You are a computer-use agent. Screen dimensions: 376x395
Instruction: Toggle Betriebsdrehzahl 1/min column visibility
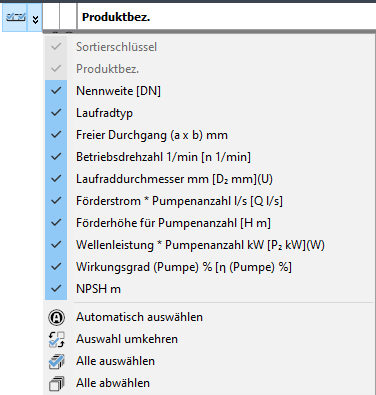tap(209, 157)
